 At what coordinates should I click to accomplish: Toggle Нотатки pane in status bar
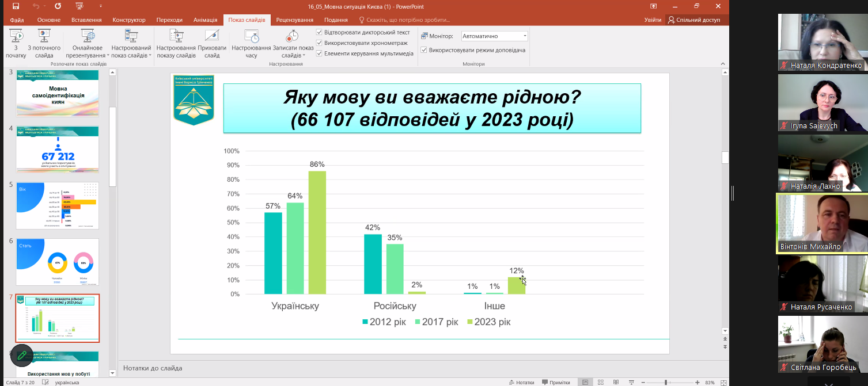pos(521,383)
